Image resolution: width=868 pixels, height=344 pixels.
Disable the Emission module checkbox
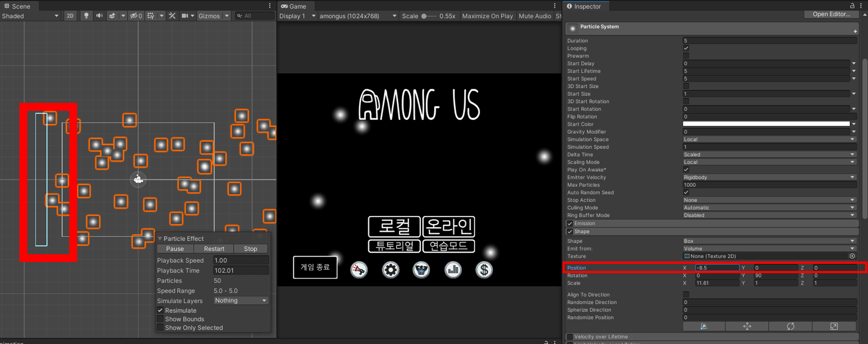(x=570, y=224)
